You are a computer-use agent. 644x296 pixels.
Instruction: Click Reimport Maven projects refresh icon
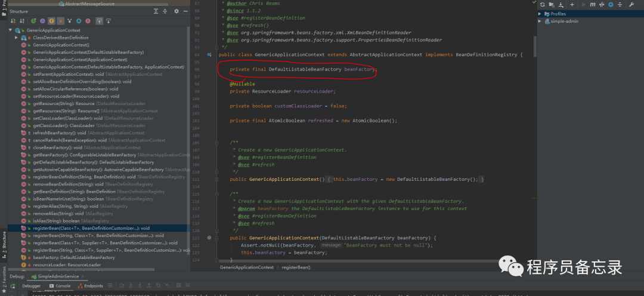click(x=542, y=5)
